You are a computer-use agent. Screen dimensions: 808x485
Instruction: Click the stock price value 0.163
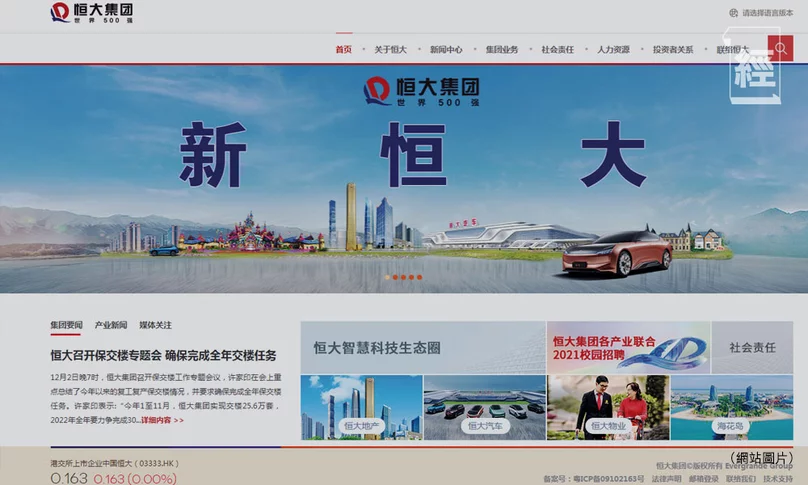(x=69, y=478)
